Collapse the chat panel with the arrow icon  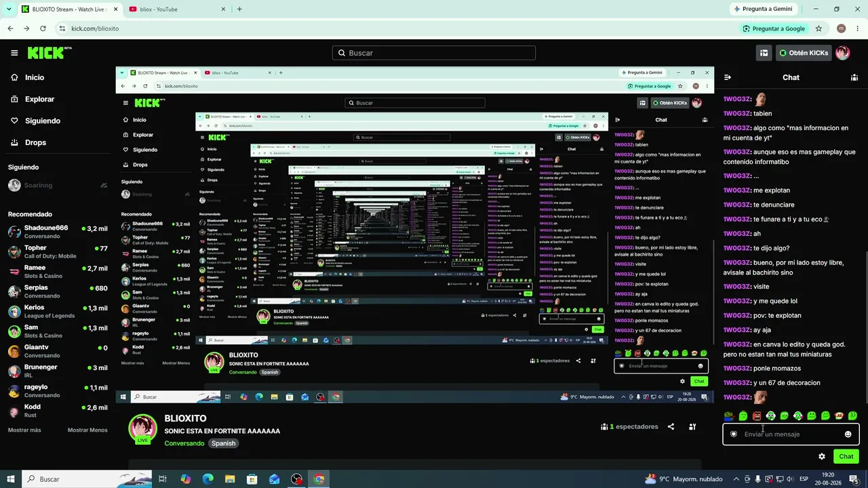tap(728, 77)
